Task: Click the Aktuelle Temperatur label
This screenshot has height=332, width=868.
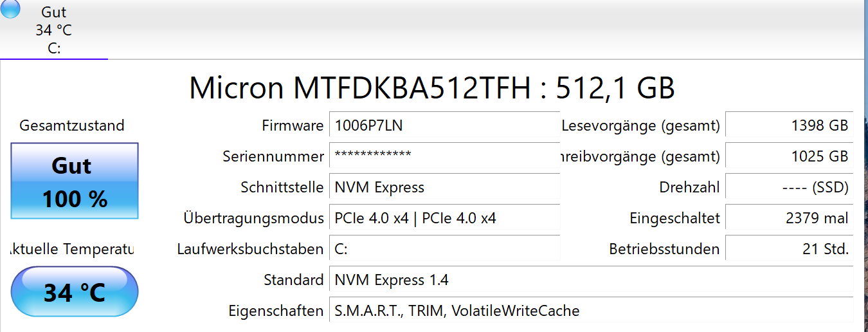Action: coord(72,249)
